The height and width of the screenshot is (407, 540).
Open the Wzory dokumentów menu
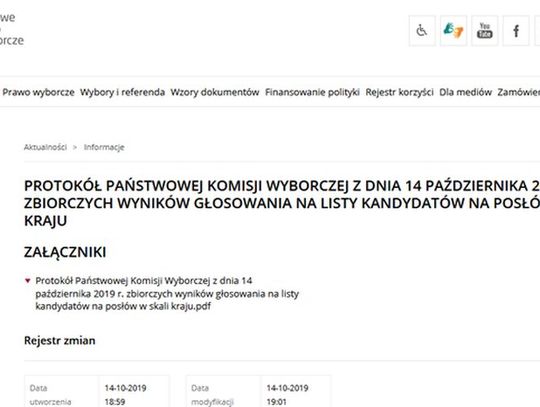pyautogui.click(x=215, y=92)
